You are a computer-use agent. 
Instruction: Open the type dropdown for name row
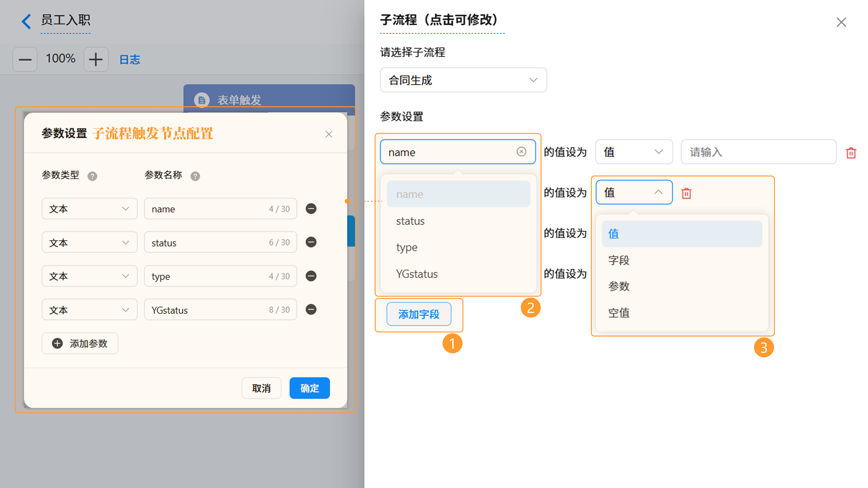coord(90,209)
